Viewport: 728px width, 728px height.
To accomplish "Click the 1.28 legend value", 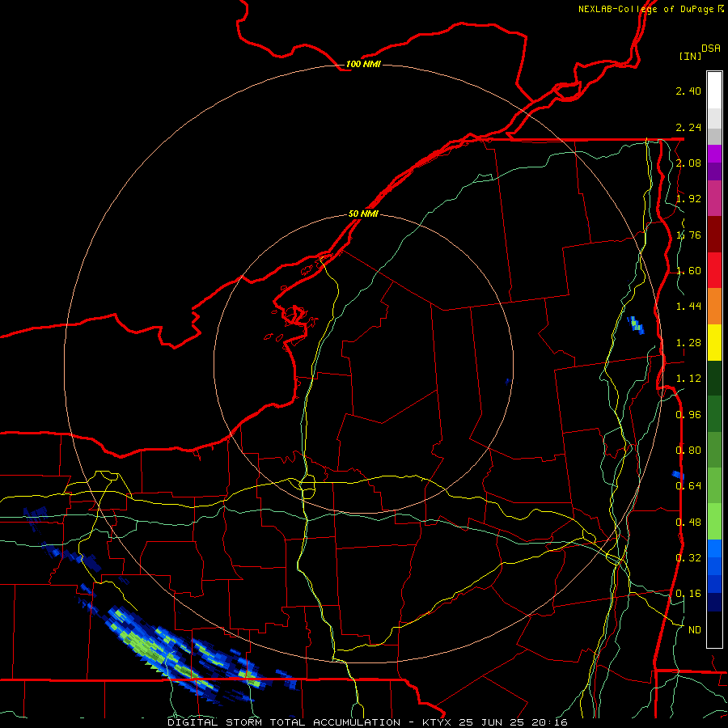I will (688, 343).
